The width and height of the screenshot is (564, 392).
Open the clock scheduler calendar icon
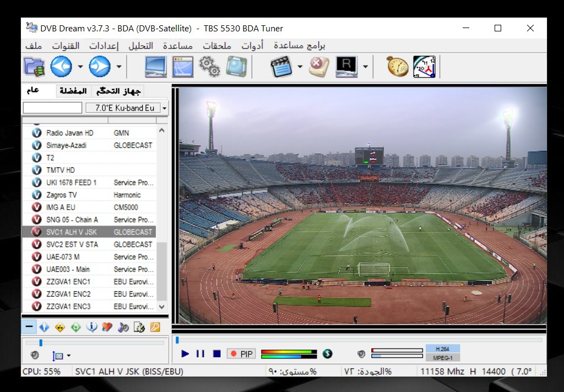tap(424, 67)
